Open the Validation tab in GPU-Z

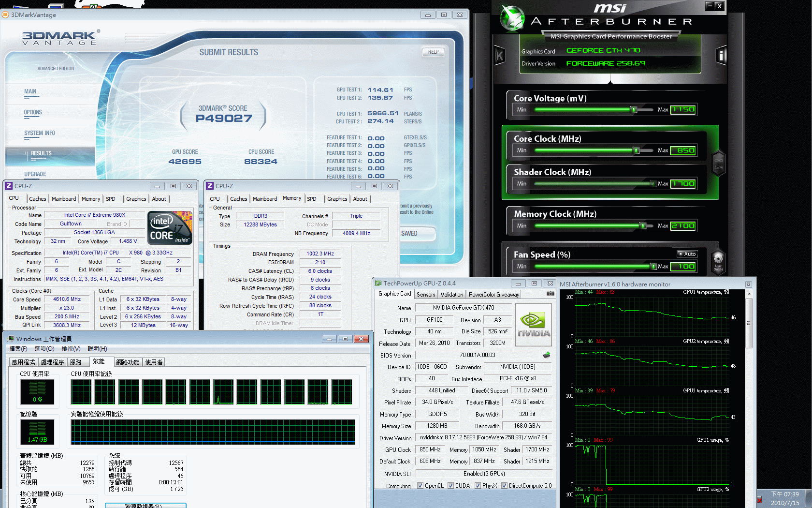pyautogui.click(x=452, y=294)
